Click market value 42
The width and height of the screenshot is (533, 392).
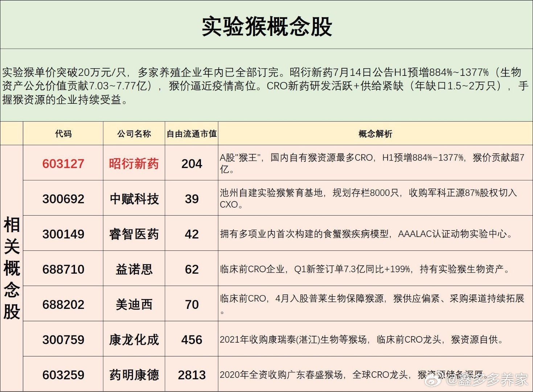192,234
